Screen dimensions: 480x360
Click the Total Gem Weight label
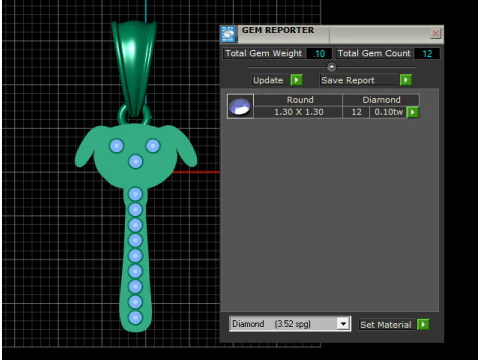coord(263,53)
